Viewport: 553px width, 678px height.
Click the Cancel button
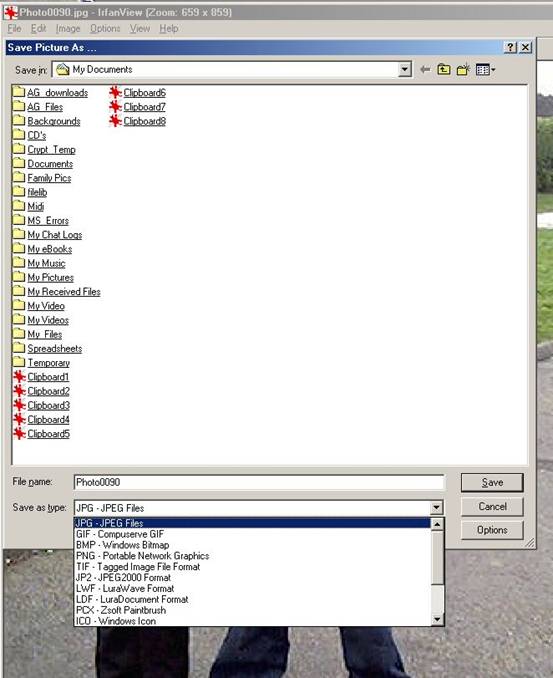(492, 506)
